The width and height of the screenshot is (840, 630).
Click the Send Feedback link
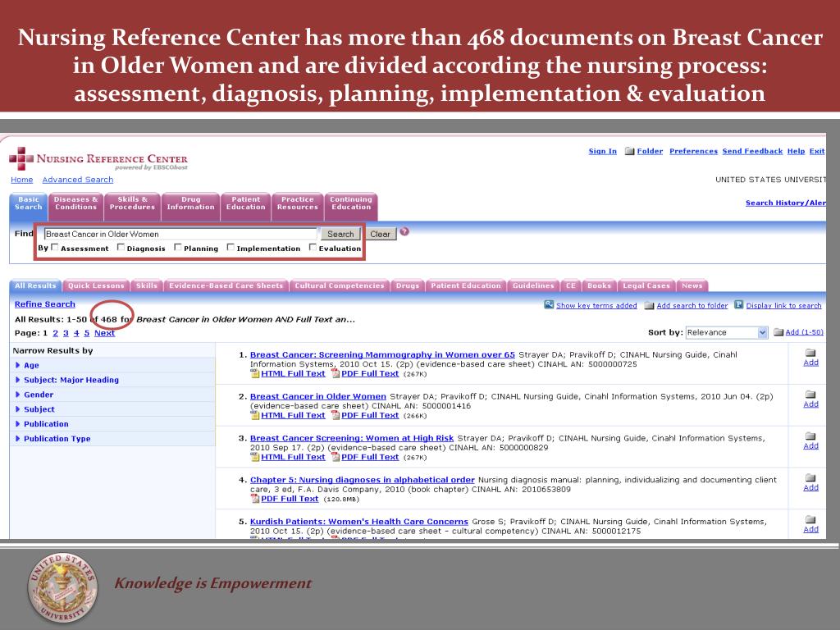pos(752,151)
